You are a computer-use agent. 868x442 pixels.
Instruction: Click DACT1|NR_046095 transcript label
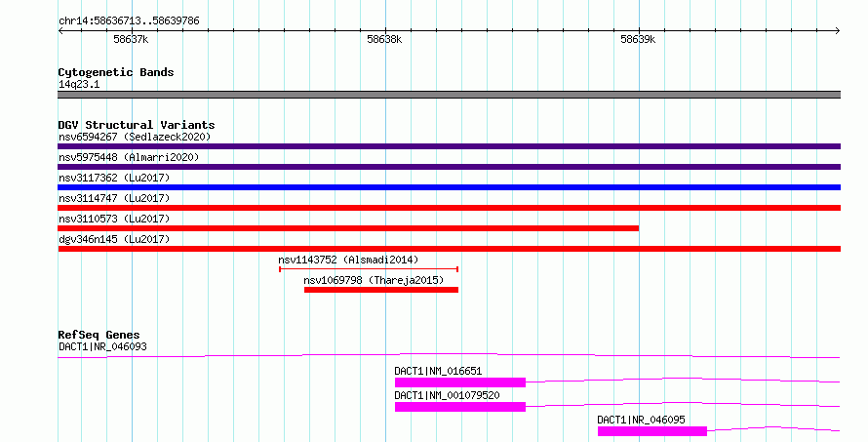641,420
